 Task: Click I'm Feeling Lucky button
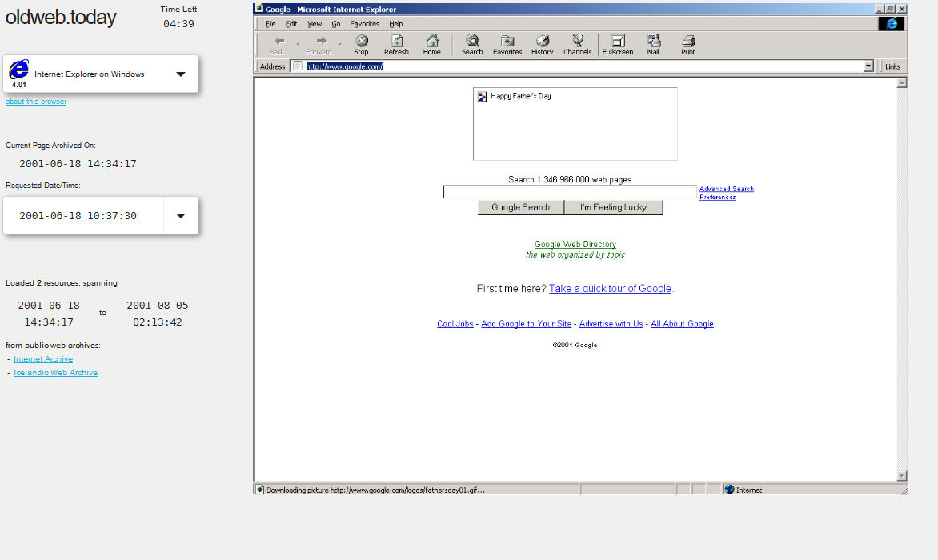coord(613,207)
